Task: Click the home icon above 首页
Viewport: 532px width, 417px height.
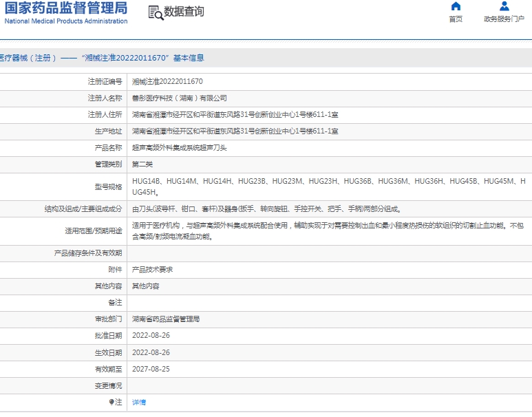Action: [x=456, y=6]
